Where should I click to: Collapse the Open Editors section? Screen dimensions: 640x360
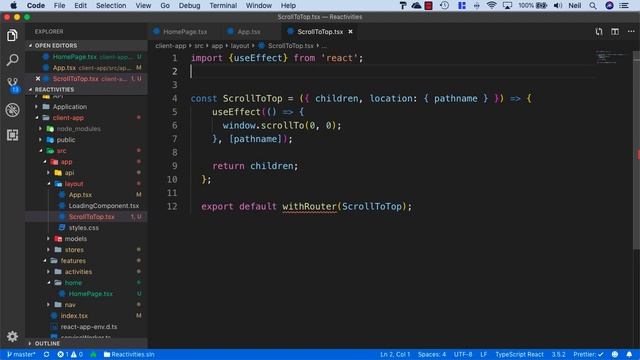56,45
